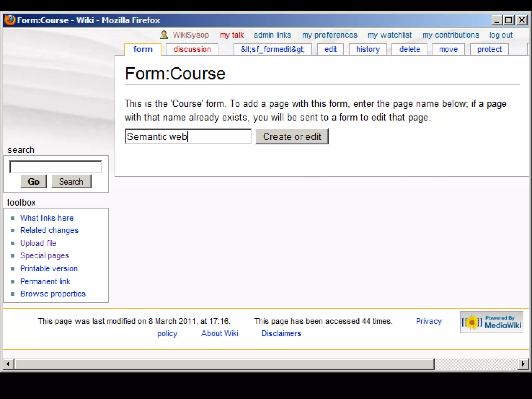This screenshot has width=532, height=399.
Task: Open the protect tab
Action: tap(489, 49)
